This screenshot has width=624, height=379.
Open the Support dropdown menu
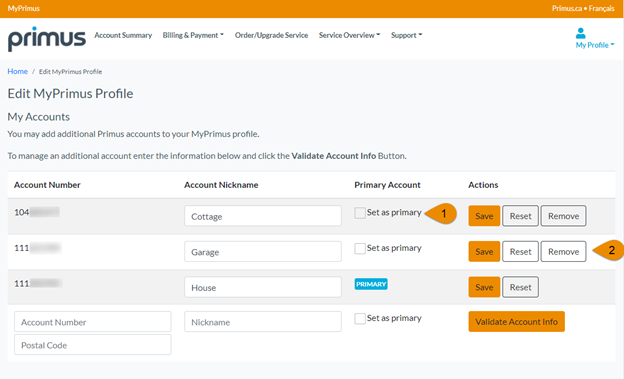(406, 35)
